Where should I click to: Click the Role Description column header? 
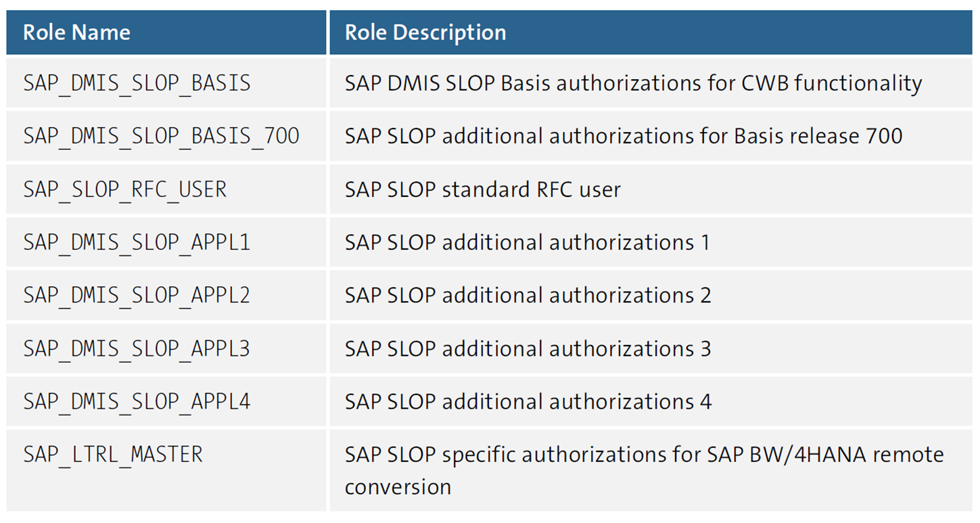(424, 32)
